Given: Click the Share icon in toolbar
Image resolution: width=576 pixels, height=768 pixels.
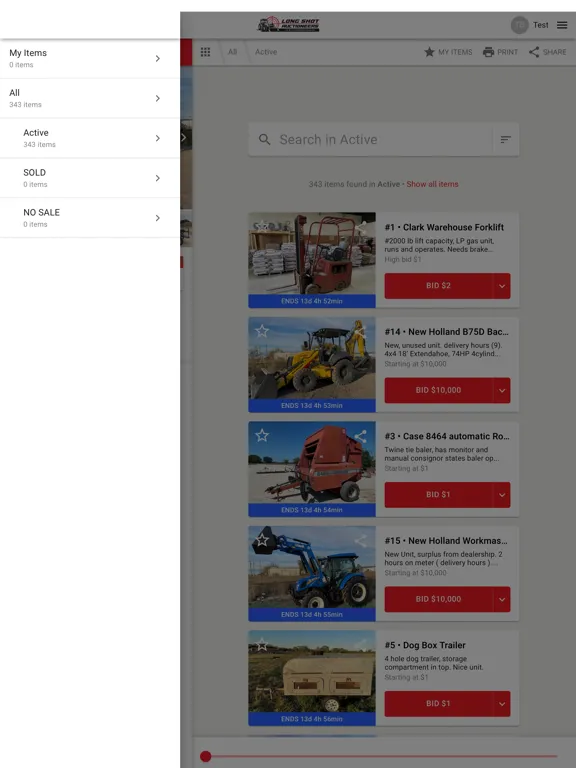Looking at the screenshot, I should tap(534, 52).
